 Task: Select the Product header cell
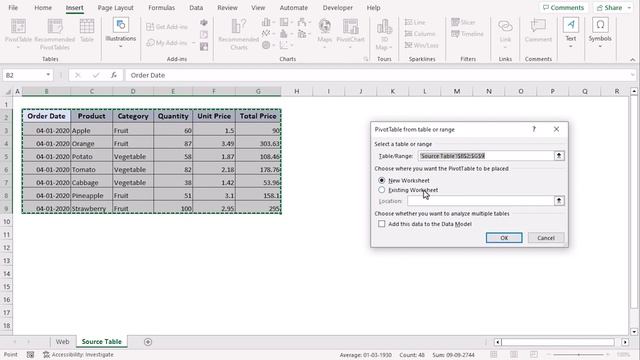(91, 116)
